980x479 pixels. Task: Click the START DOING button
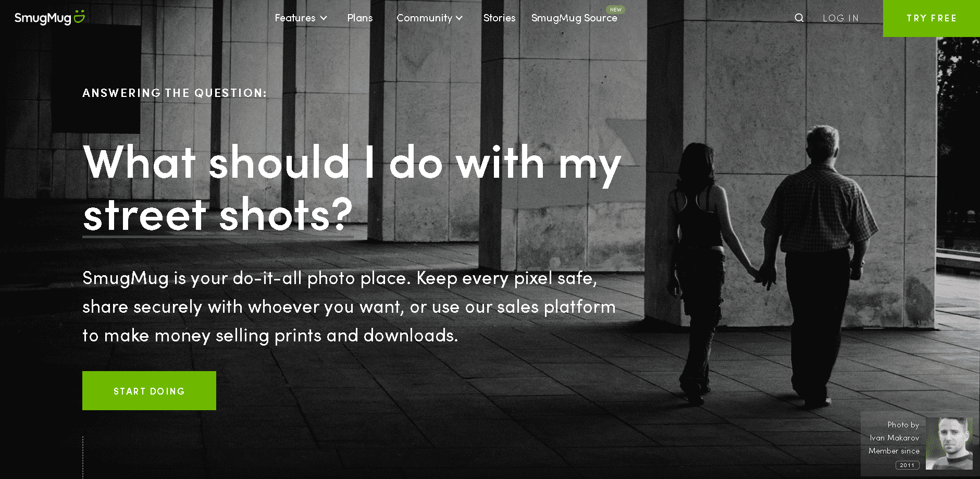click(x=149, y=391)
